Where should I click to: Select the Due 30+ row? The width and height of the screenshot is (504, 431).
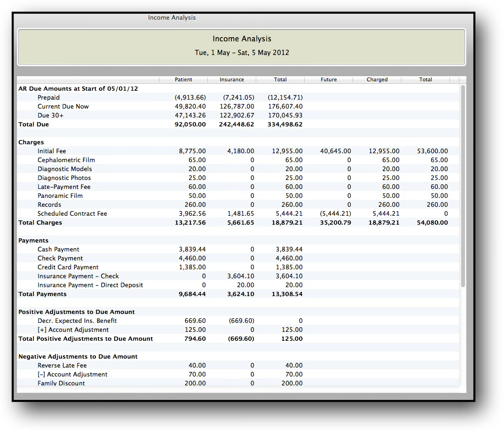pyautogui.click(x=238, y=115)
